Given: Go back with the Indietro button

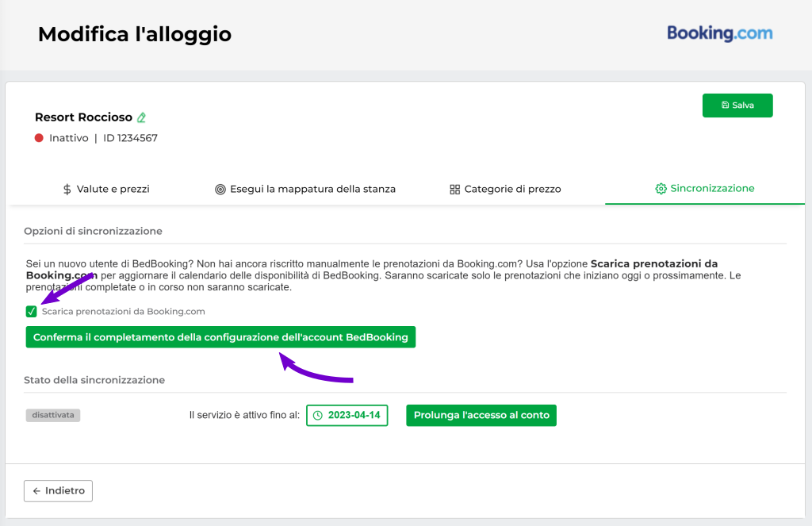Looking at the screenshot, I should 58,491.
